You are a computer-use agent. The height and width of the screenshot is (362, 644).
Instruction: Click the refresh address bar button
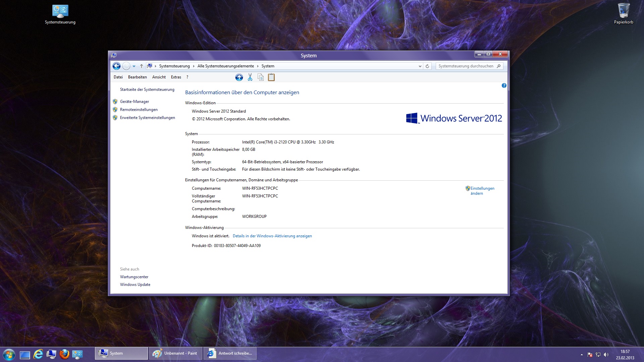(427, 66)
